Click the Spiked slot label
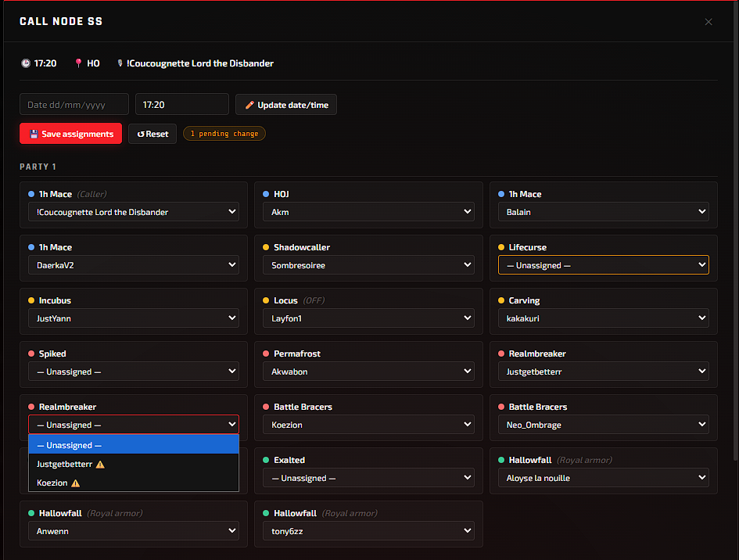This screenshot has width=739, height=560. tap(52, 354)
